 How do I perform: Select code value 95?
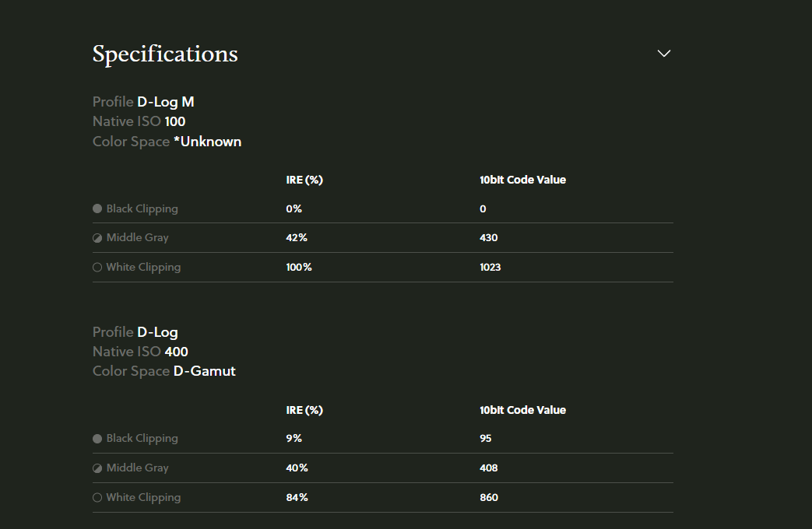[486, 438]
